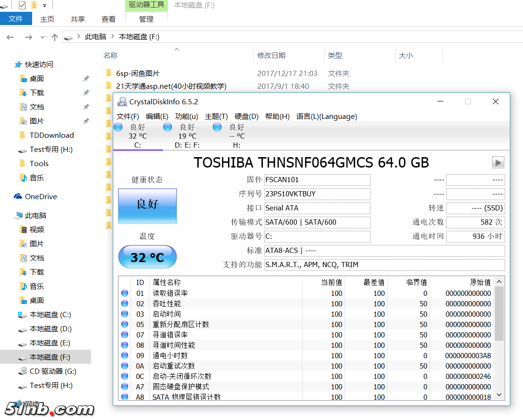Click the 32 °C temperature button

click(x=147, y=257)
